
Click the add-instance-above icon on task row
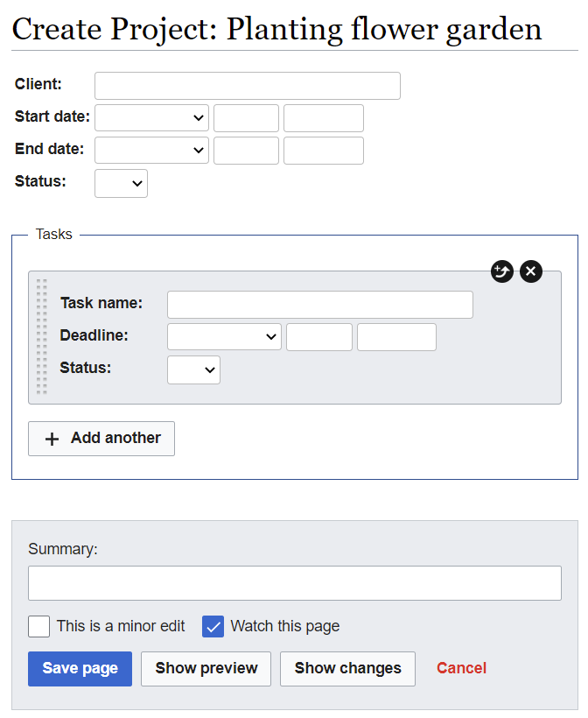click(501, 271)
